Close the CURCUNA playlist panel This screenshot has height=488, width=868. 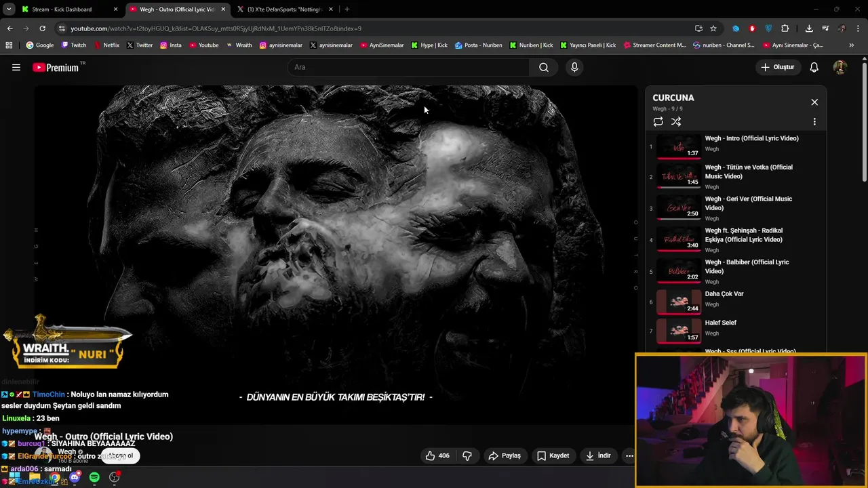(x=814, y=102)
